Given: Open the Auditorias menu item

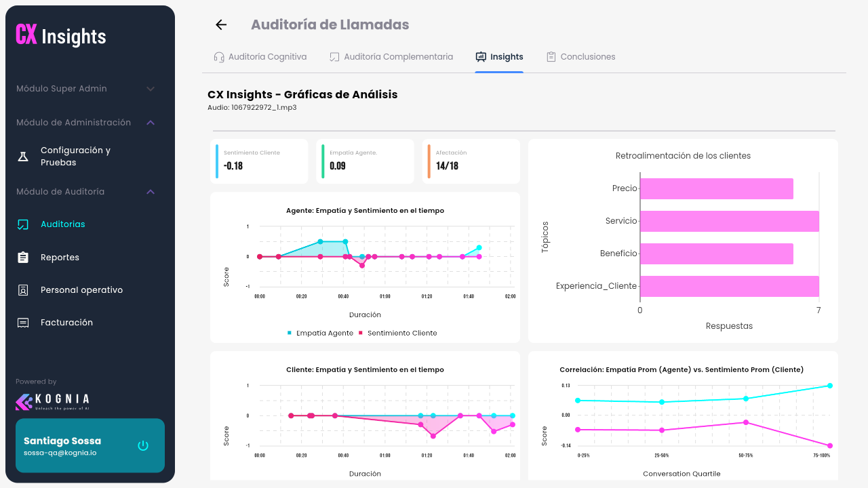Looking at the screenshot, I should [90, 224].
